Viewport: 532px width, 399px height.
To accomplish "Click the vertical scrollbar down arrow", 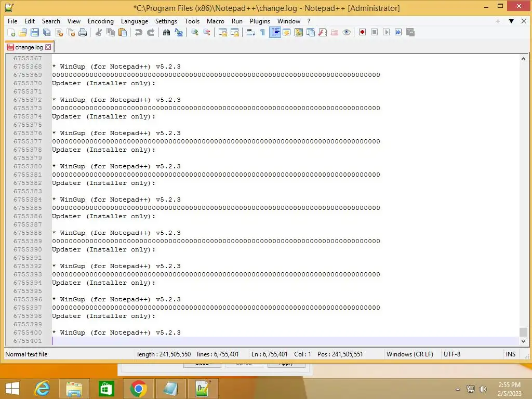I will (x=523, y=341).
